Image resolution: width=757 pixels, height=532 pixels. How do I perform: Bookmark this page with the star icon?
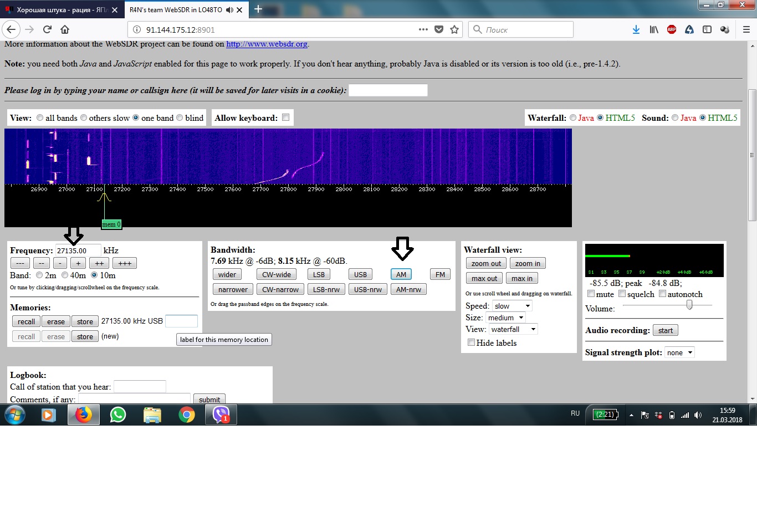click(454, 29)
